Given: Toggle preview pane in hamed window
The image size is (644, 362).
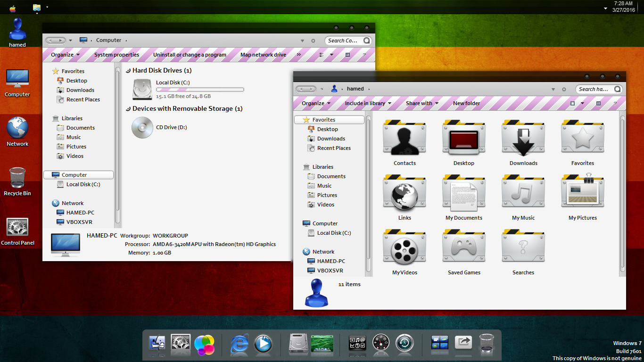Looking at the screenshot, I should (598, 103).
